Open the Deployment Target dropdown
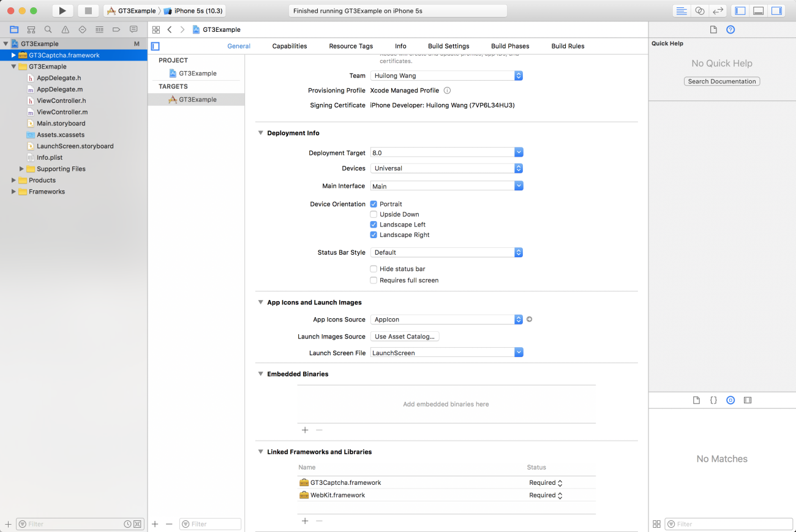 (518, 152)
